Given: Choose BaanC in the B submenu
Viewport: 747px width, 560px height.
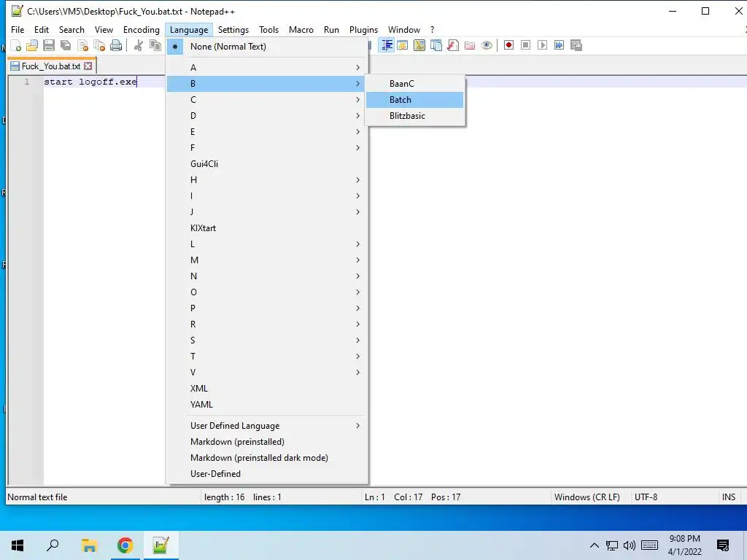Looking at the screenshot, I should click(x=414, y=84).
